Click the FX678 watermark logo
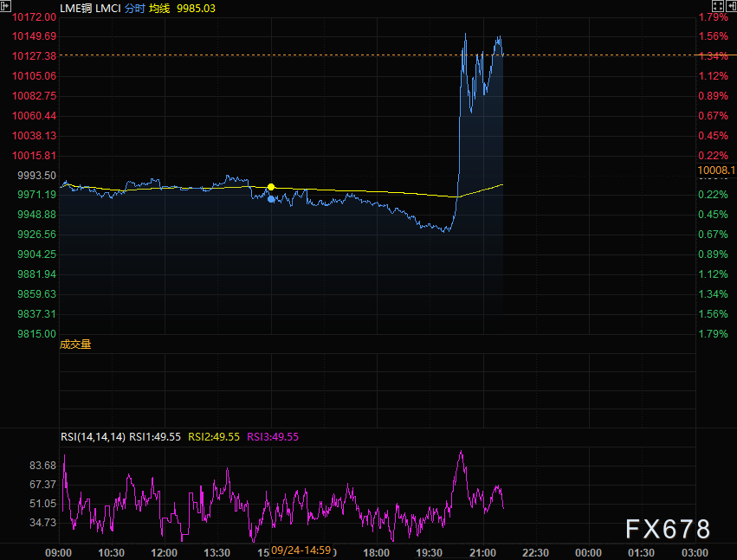 point(667,529)
